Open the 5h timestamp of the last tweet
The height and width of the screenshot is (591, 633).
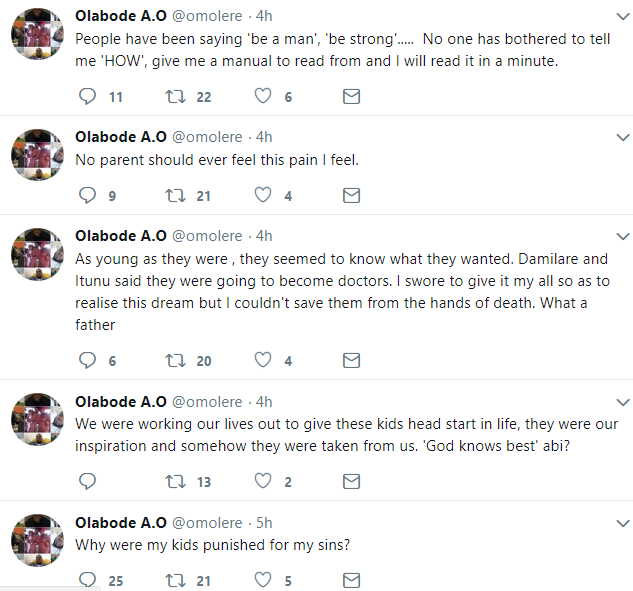264,522
